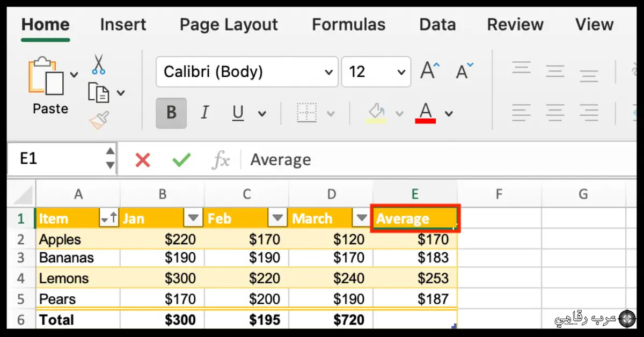Cancel the formula with the red X
The image size is (644, 337).
point(142,159)
